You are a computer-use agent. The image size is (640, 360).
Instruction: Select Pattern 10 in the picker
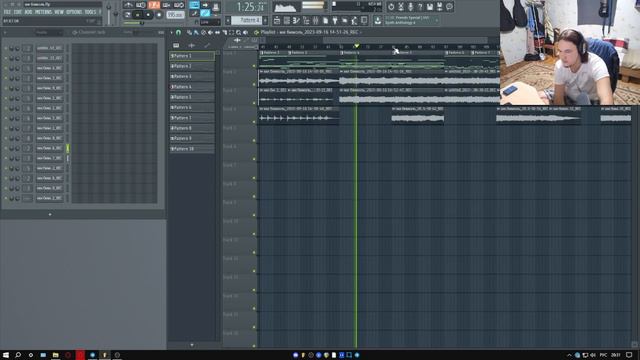[x=192, y=149]
